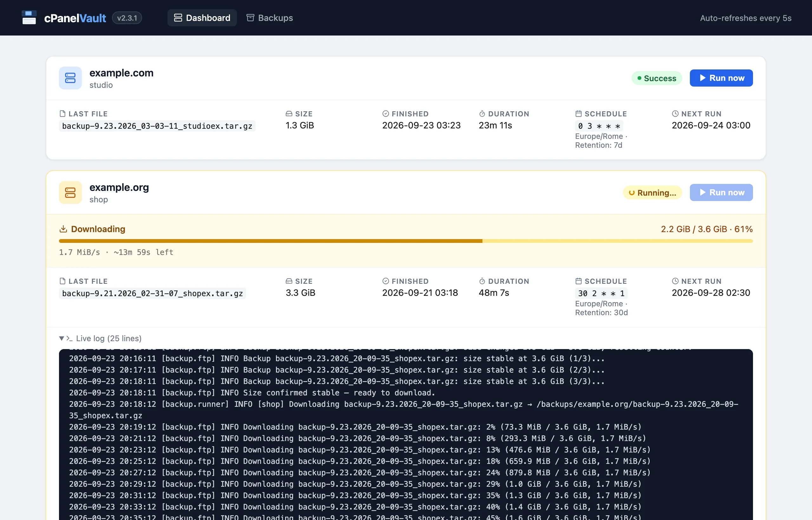Select filename backup-9.23.2026_03-03-11_studioex.tar.gz
812x520 pixels.
157,126
